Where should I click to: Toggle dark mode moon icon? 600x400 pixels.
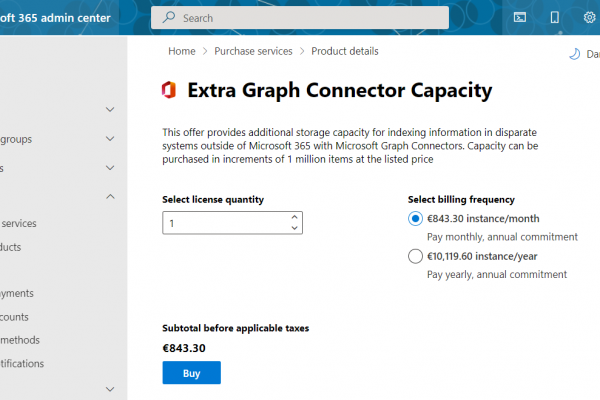(575, 55)
